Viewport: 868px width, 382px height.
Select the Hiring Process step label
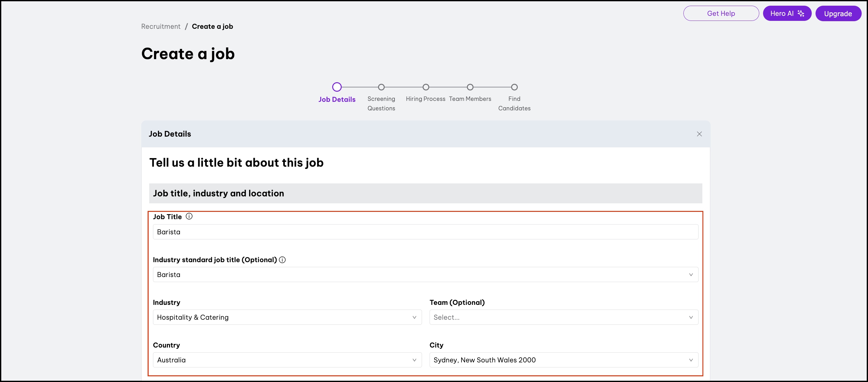point(425,99)
